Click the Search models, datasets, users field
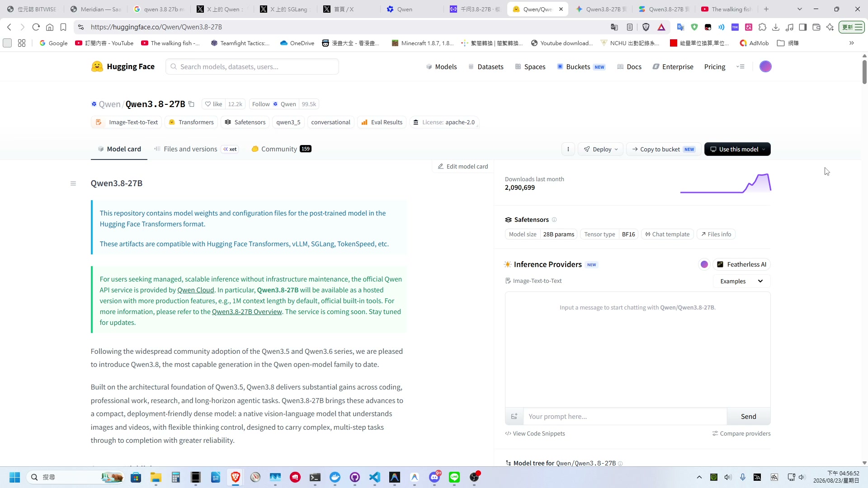 click(252, 66)
